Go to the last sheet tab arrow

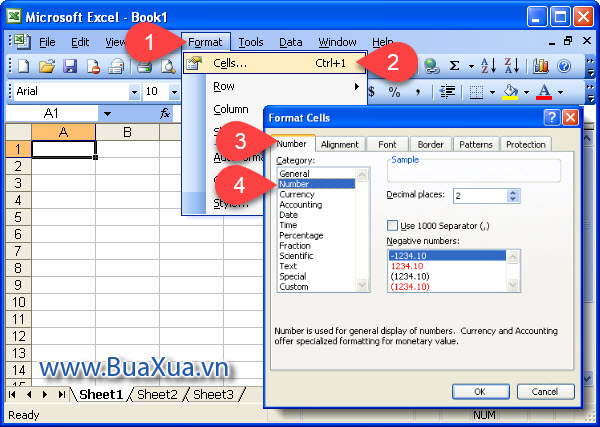click(61, 394)
